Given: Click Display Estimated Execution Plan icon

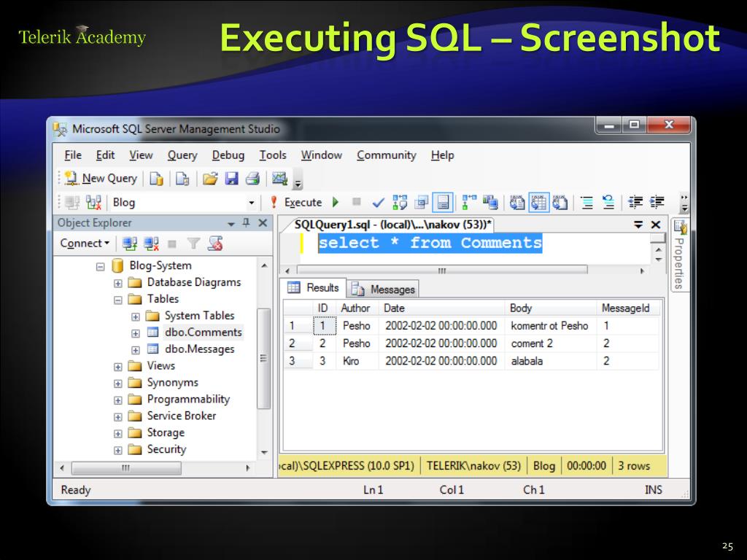Looking at the screenshot, I should click(x=400, y=203).
